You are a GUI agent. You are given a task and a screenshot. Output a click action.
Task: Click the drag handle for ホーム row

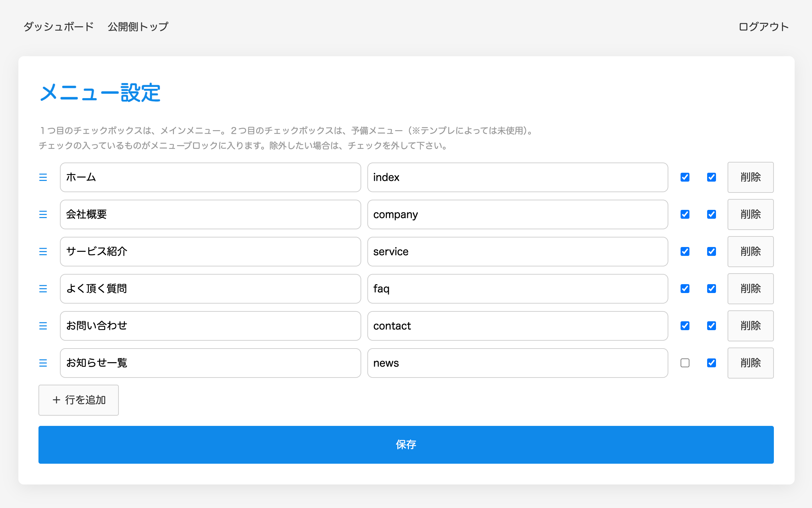click(43, 177)
